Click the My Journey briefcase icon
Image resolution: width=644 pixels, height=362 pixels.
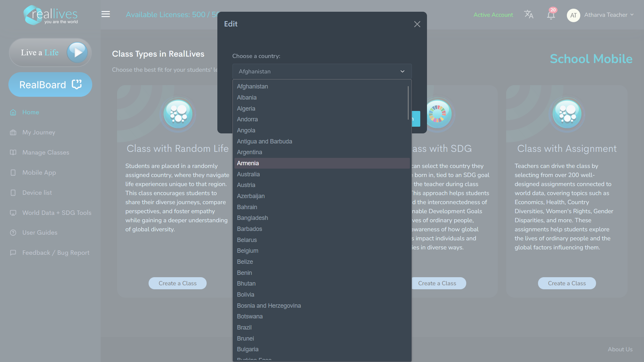click(x=13, y=132)
